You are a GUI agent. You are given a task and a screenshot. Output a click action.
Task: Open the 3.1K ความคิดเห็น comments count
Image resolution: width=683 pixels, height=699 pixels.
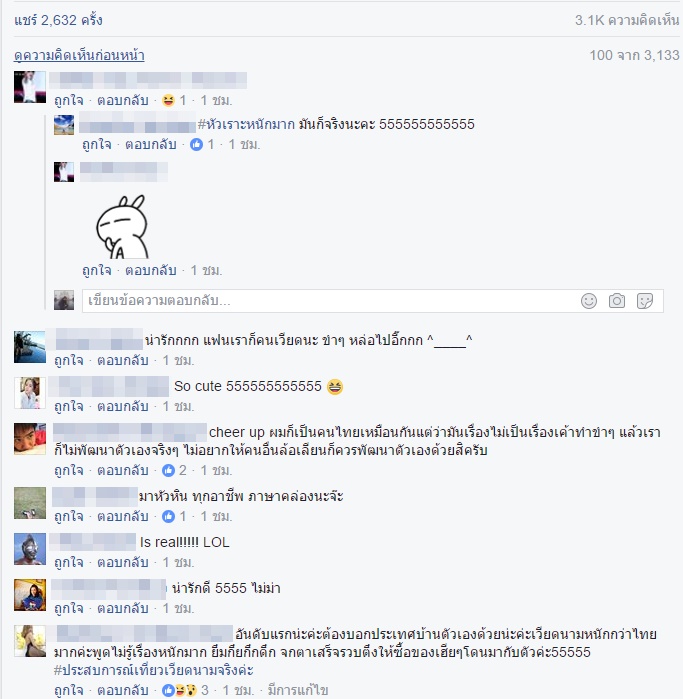point(627,20)
